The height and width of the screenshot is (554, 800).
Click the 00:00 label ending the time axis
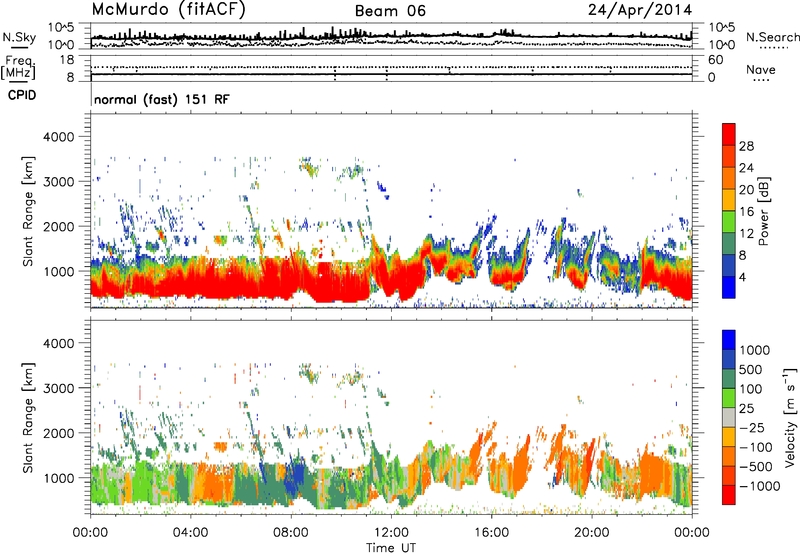692,533
